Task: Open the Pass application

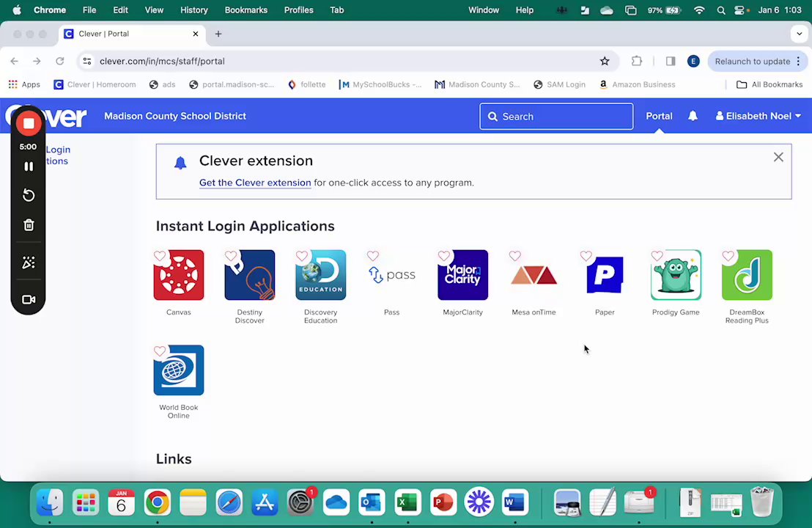Action: pyautogui.click(x=391, y=275)
